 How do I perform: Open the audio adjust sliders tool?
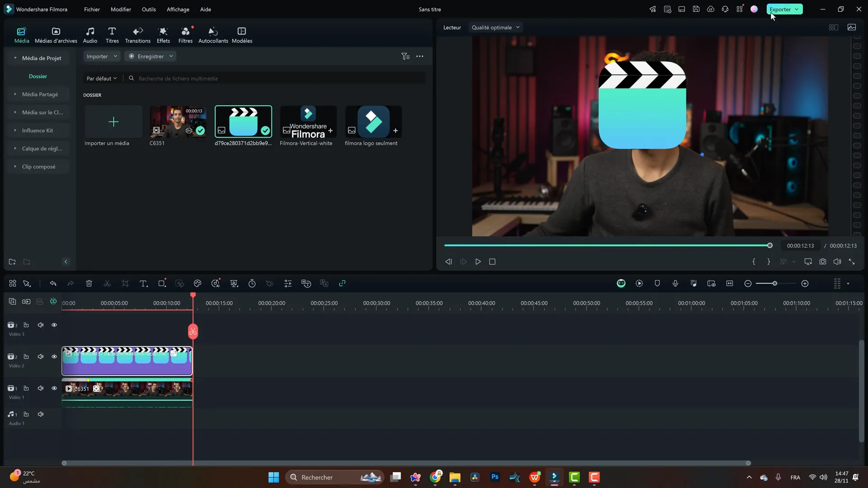point(288,283)
